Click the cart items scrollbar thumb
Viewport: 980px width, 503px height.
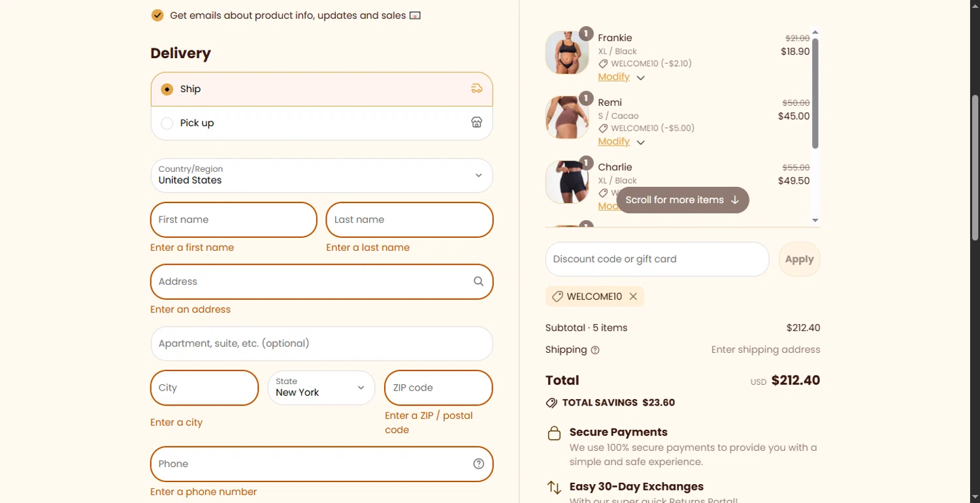point(815,93)
